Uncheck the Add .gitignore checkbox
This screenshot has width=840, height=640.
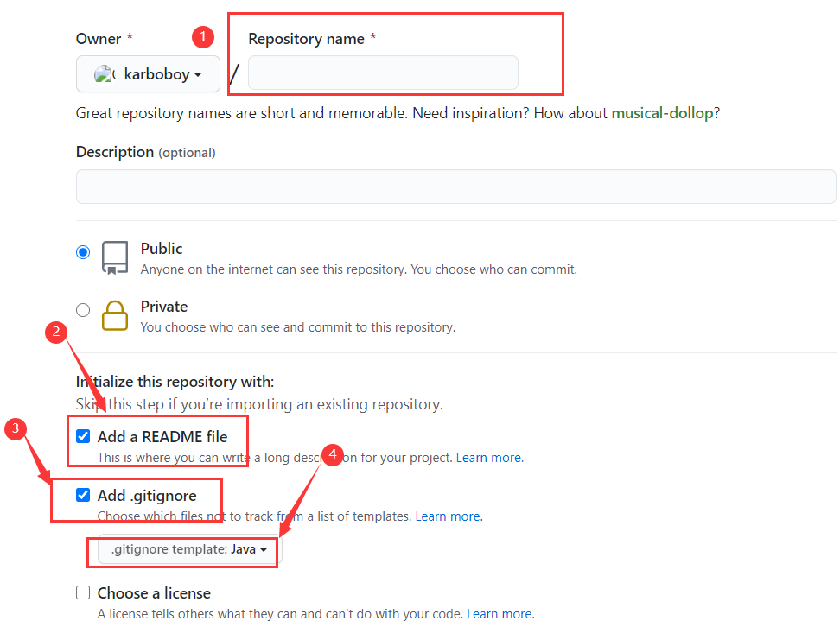tap(82, 495)
